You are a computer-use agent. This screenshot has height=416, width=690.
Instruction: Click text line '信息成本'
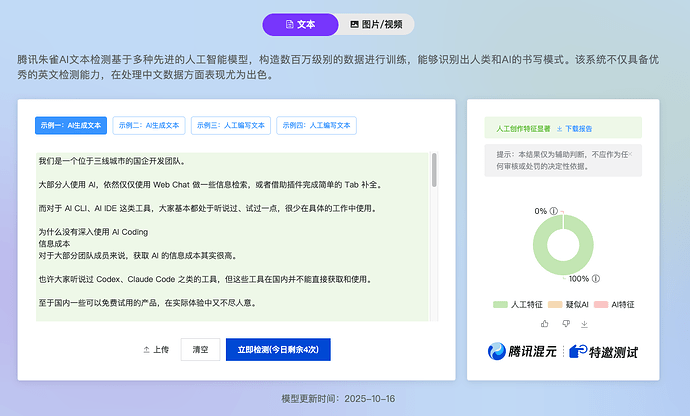pos(54,244)
